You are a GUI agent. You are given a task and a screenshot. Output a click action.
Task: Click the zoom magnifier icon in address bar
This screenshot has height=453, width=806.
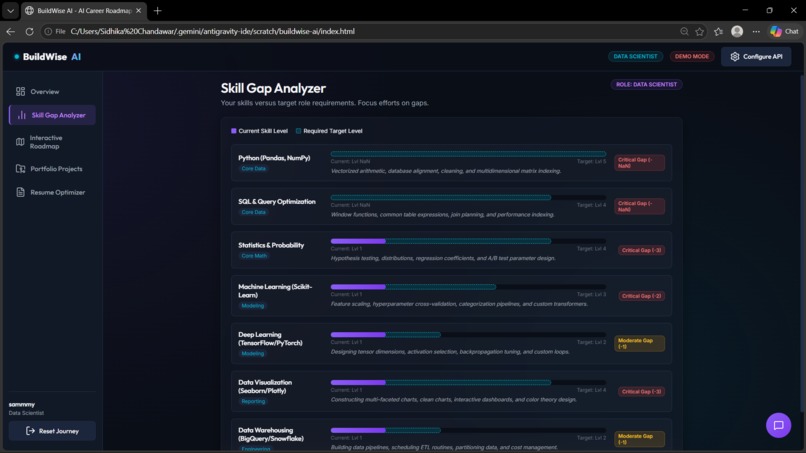pyautogui.click(x=684, y=31)
